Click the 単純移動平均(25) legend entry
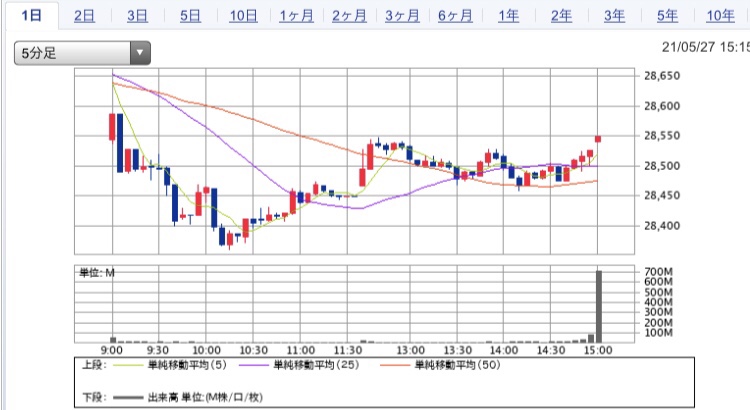Image resolution: width=750 pixels, height=410 pixels. [316, 365]
